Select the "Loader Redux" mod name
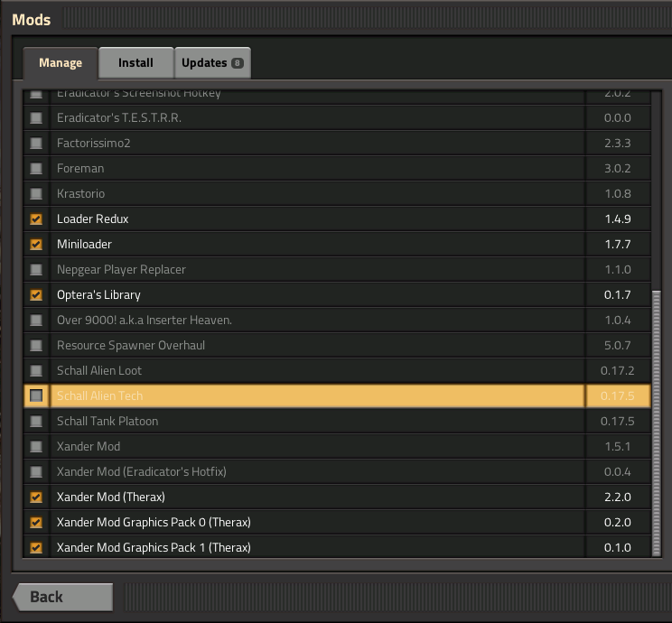This screenshot has height=623, width=672. point(92,219)
